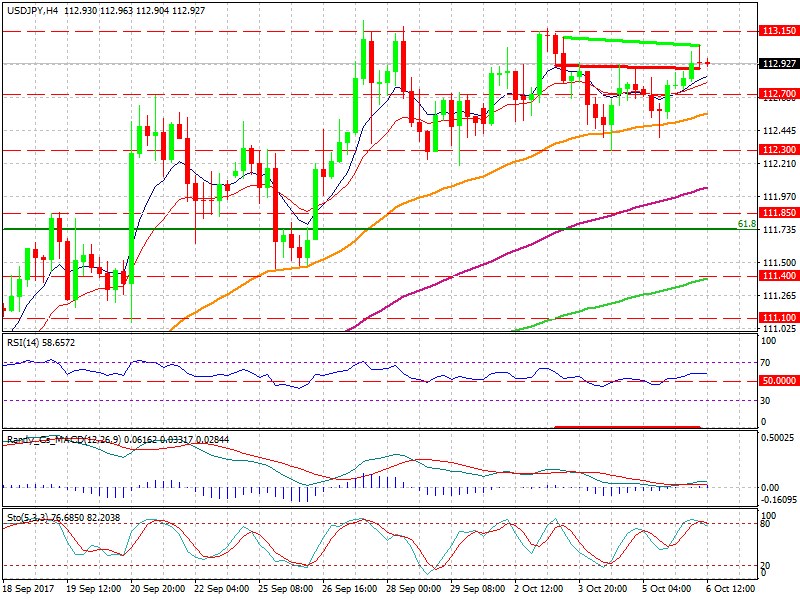Select the RSI(14) indicator label
This screenshot has height=600, width=800.
pyautogui.click(x=28, y=342)
